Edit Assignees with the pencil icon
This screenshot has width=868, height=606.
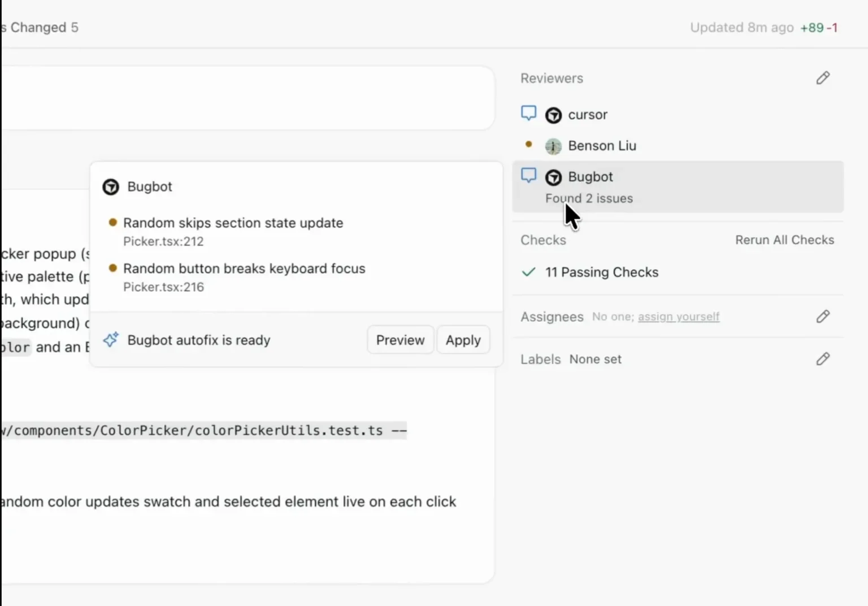click(x=823, y=317)
